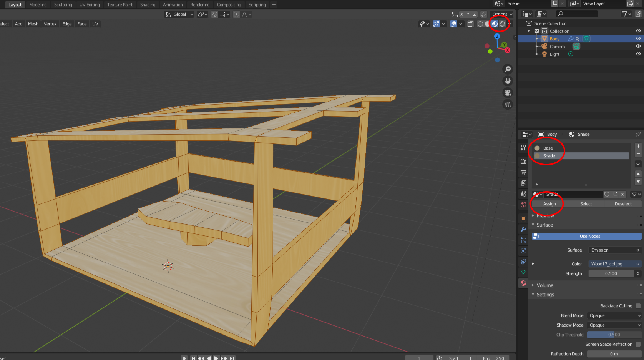Open the Physics properties tab
The image size is (644, 360).
pyautogui.click(x=523, y=251)
